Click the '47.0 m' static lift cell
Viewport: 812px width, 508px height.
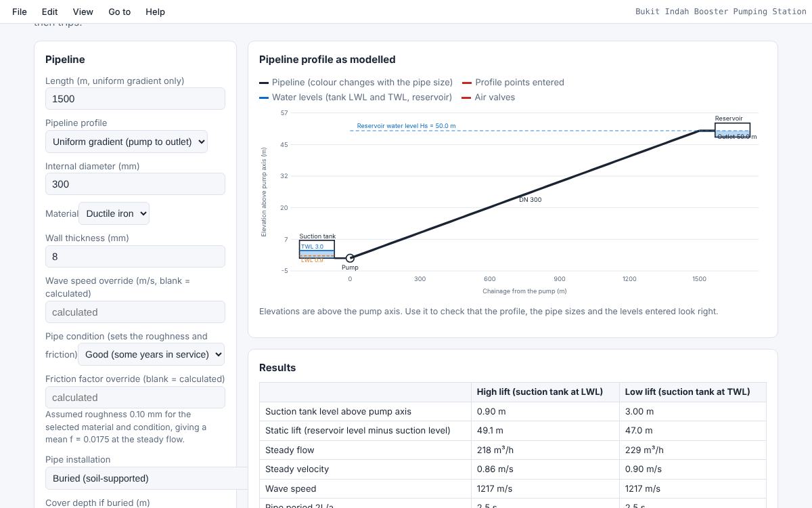tap(693, 431)
